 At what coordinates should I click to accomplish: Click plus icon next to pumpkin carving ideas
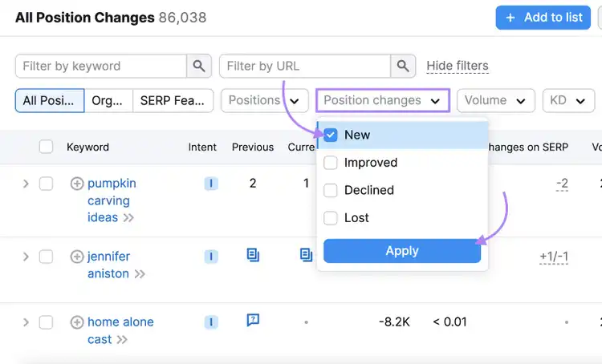[77, 184]
